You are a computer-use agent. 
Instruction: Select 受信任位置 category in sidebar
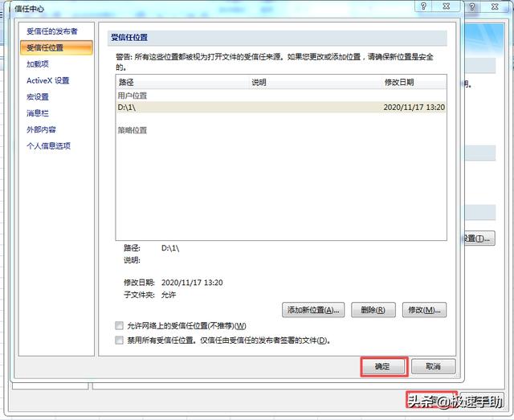click(56, 48)
